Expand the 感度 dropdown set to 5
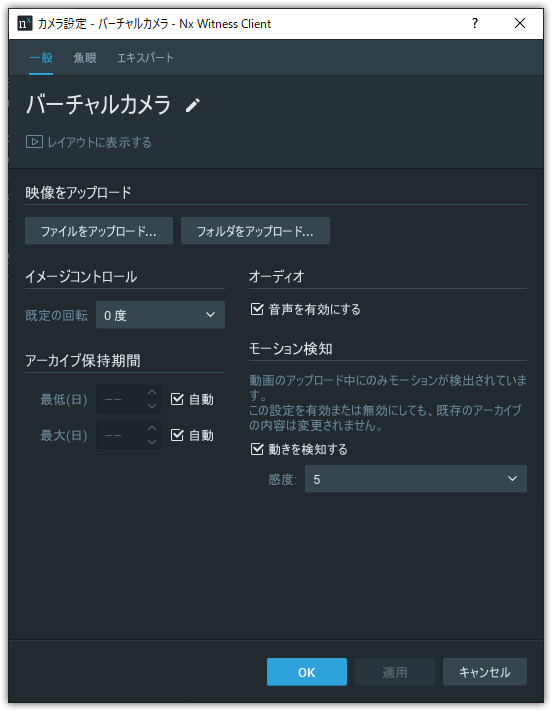Viewport: 552px width, 711px height. tap(415, 479)
